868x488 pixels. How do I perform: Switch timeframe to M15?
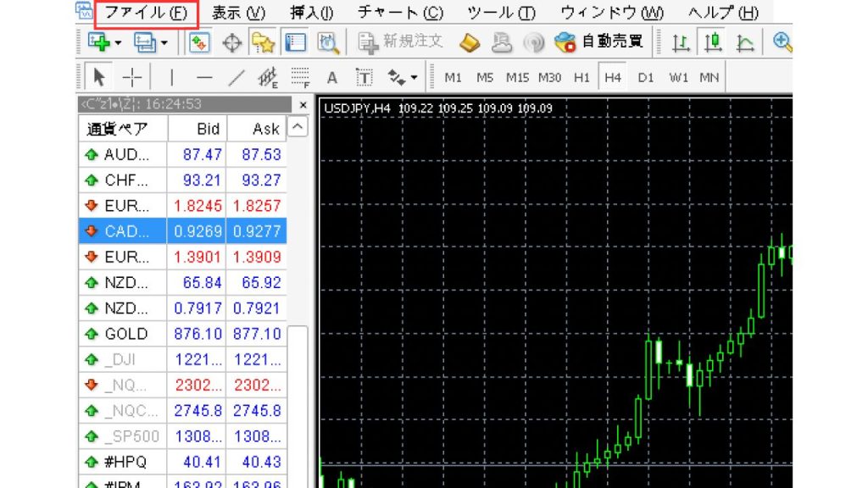pyautogui.click(x=517, y=78)
